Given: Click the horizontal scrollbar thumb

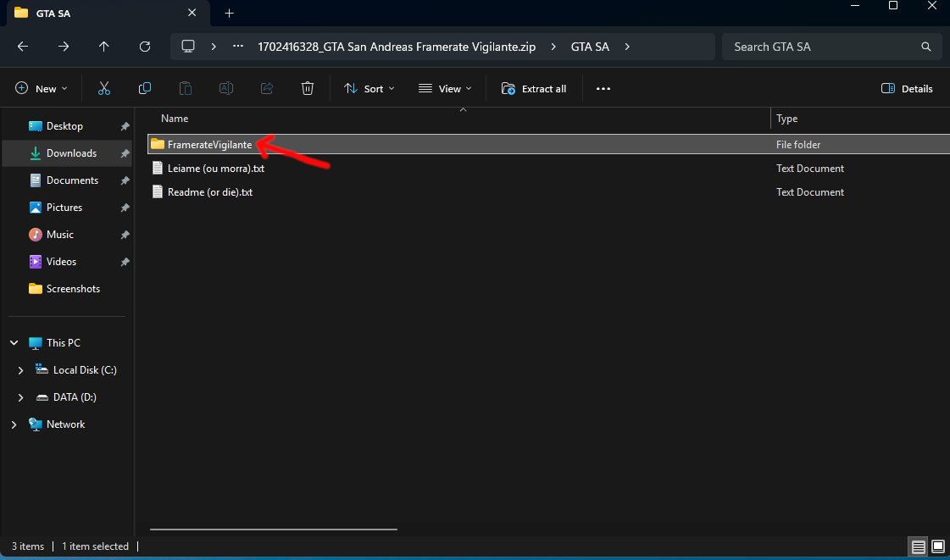Looking at the screenshot, I should tap(274, 530).
